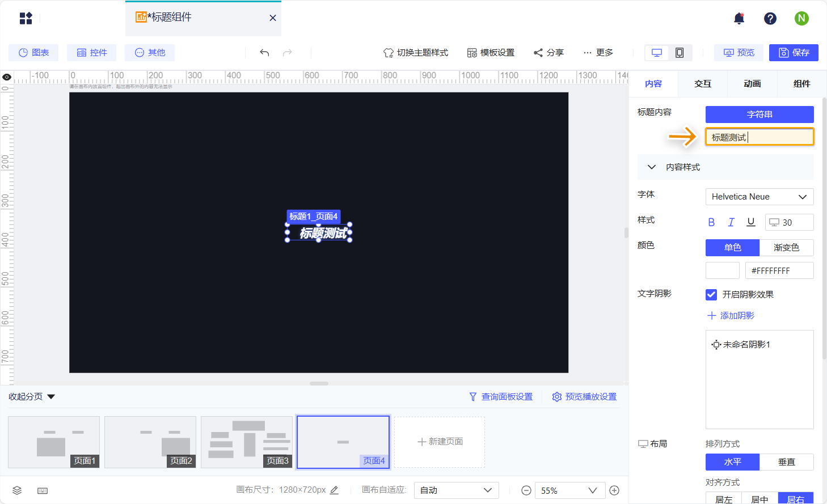Open the Helvetica Neue font dropdown
This screenshot has height=504, width=827.
pos(759,197)
